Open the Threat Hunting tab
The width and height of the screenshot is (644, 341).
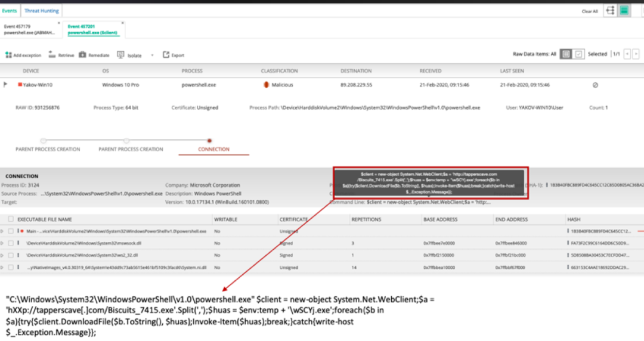point(42,11)
